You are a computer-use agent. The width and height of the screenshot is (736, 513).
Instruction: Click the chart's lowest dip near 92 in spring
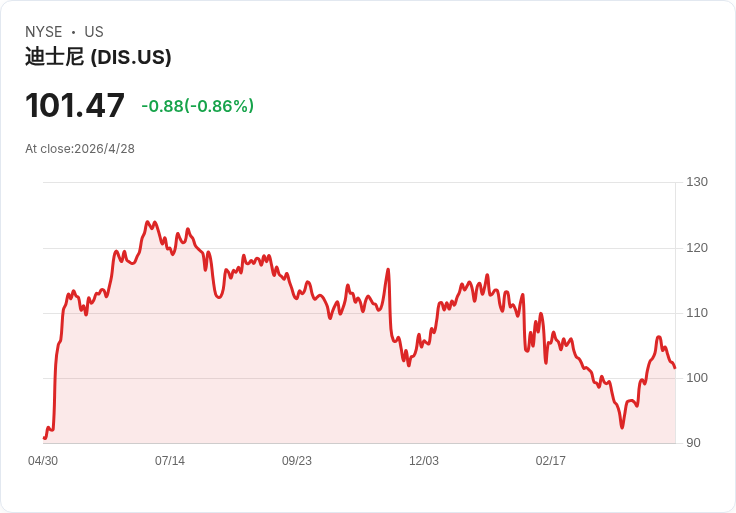click(622, 427)
